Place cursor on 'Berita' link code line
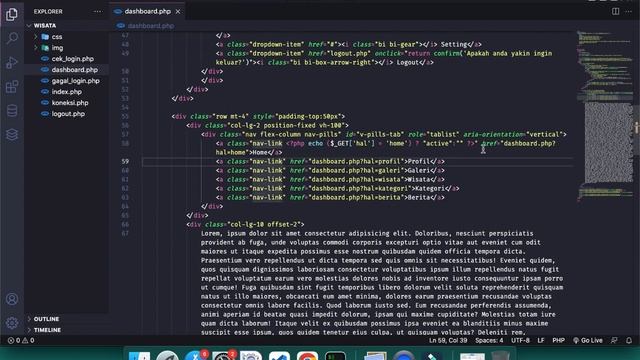 coord(330,198)
